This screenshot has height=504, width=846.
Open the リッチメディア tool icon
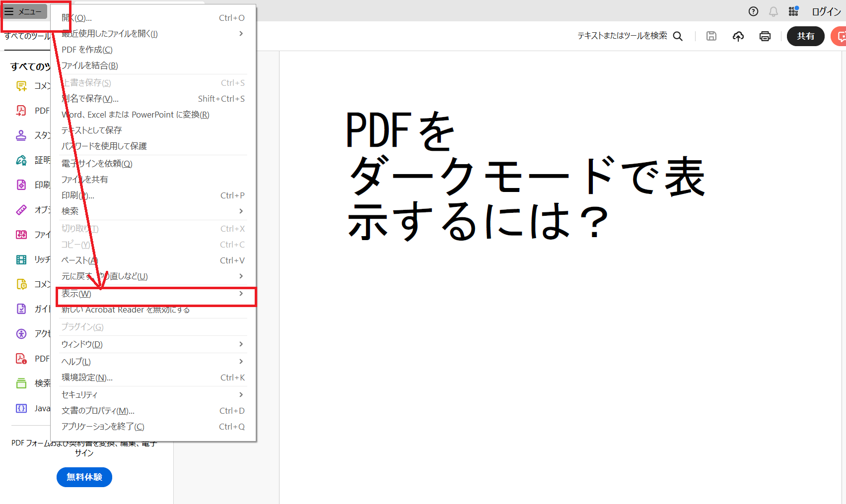tap(21, 259)
